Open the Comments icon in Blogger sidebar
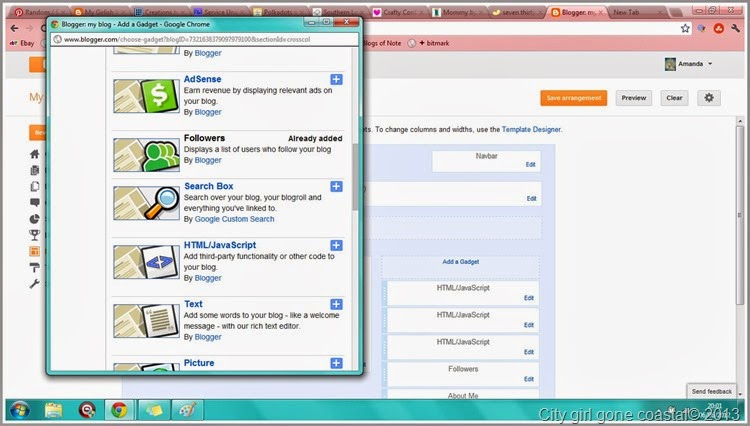This screenshot has height=426, width=750. [x=34, y=202]
